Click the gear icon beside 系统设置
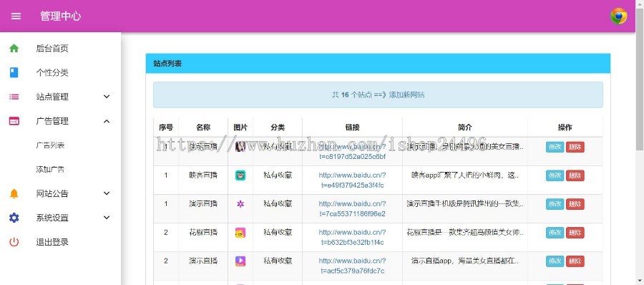The width and height of the screenshot is (644, 285). [14, 218]
